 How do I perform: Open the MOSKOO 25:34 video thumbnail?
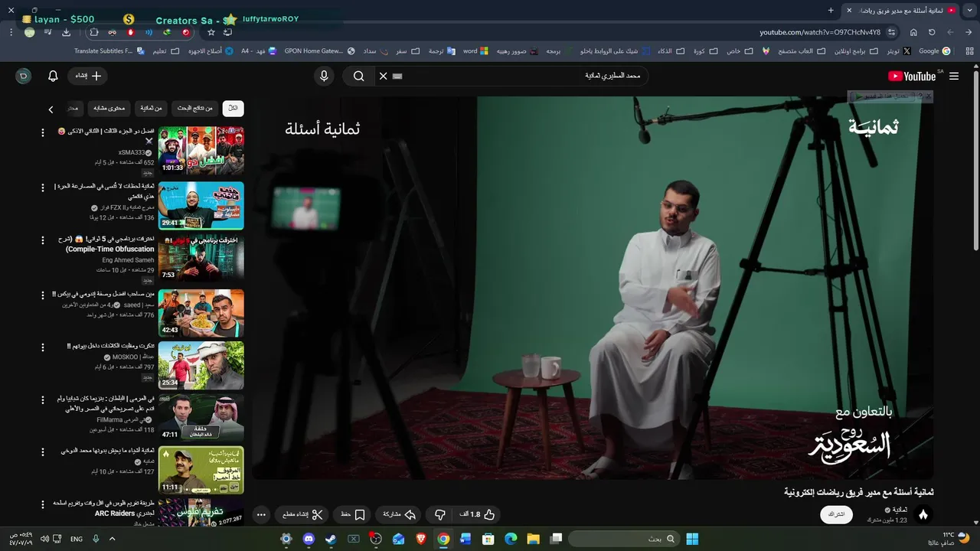click(x=201, y=365)
